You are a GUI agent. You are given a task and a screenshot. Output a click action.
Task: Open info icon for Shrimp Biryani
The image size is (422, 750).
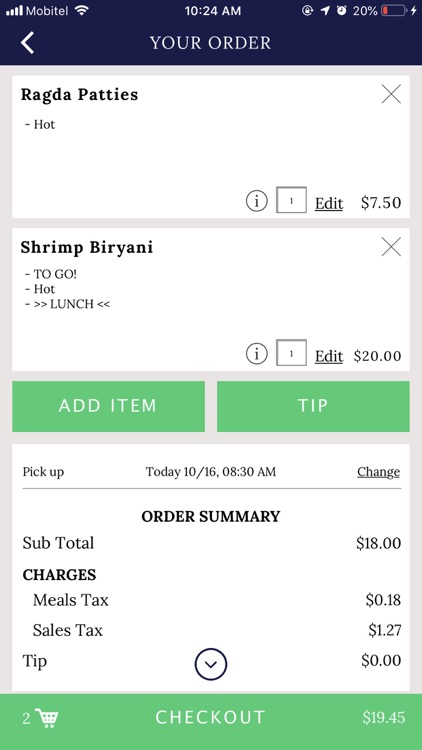pos(256,354)
